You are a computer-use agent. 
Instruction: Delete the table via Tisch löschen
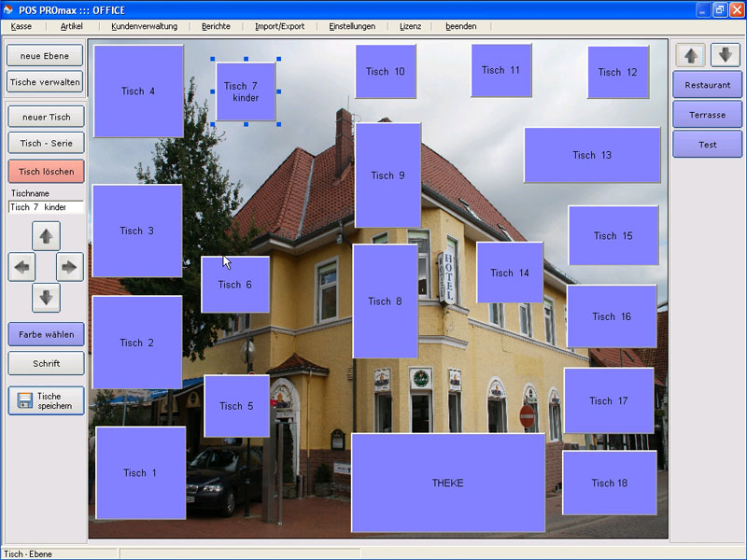46,172
